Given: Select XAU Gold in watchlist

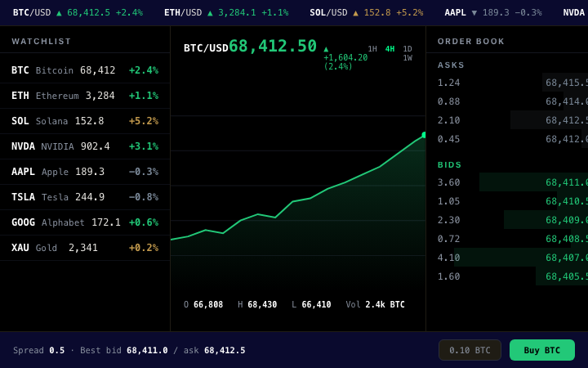Looking at the screenshot, I should click(x=85, y=248).
